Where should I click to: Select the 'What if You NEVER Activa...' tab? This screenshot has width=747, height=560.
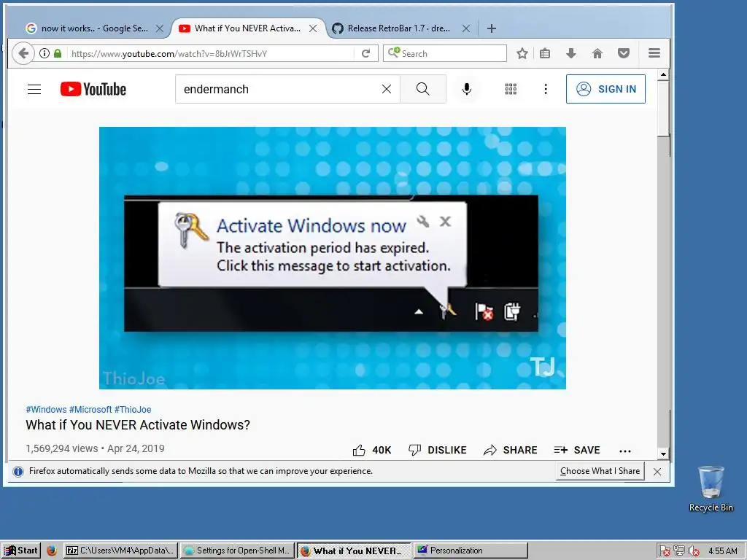pyautogui.click(x=247, y=28)
